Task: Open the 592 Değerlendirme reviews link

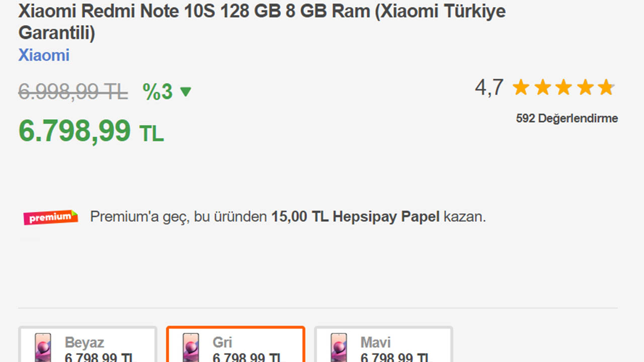Action: point(567,119)
